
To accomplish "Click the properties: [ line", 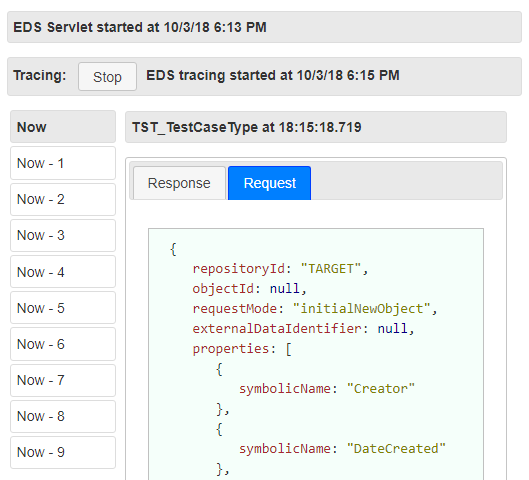I will [x=242, y=349].
